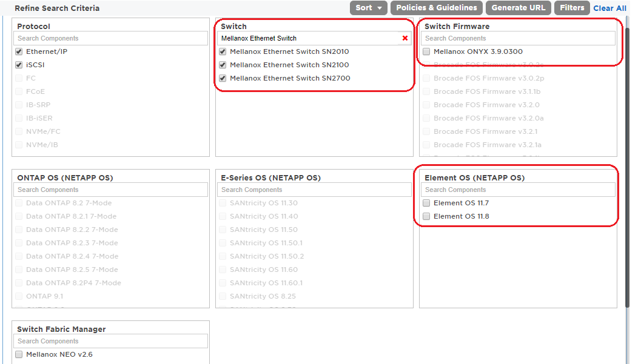Focus the Switch Firmware search field

coord(518,38)
